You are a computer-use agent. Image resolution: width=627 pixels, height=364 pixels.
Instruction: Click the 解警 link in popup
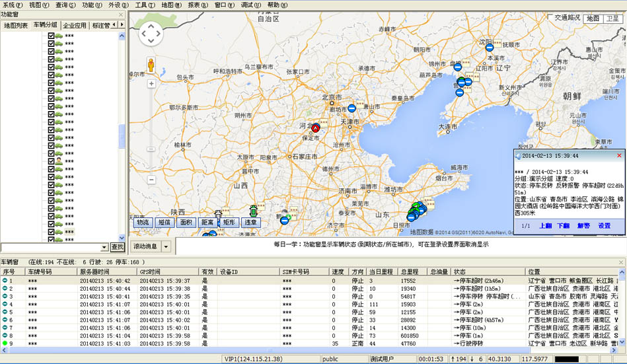pyautogui.click(x=583, y=225)
